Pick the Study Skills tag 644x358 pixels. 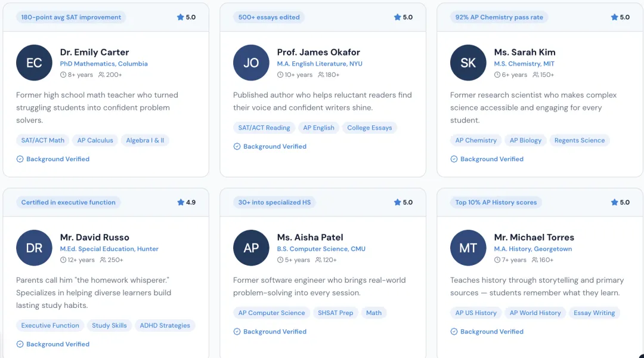point(109,325)
